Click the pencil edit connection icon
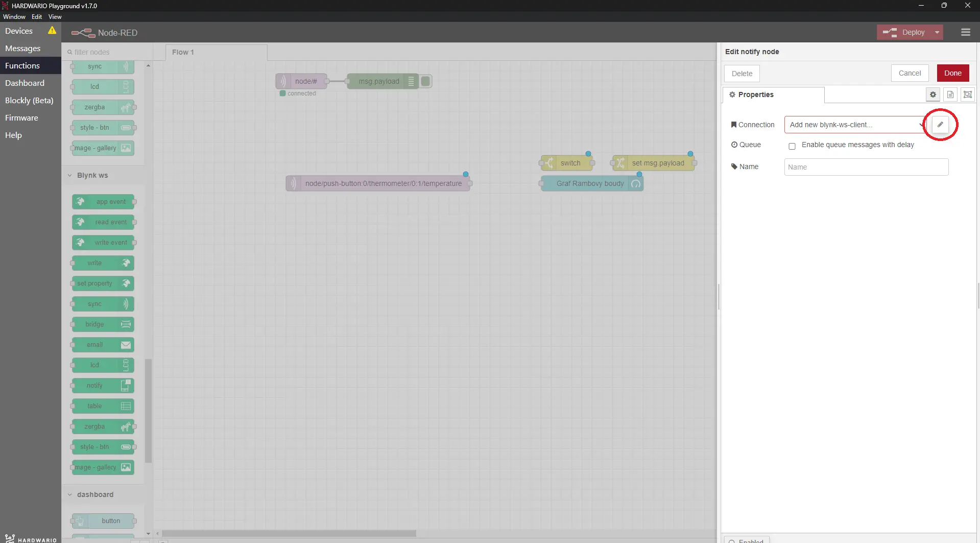Screen dimensions: 980x543 (x=940, y=125)
